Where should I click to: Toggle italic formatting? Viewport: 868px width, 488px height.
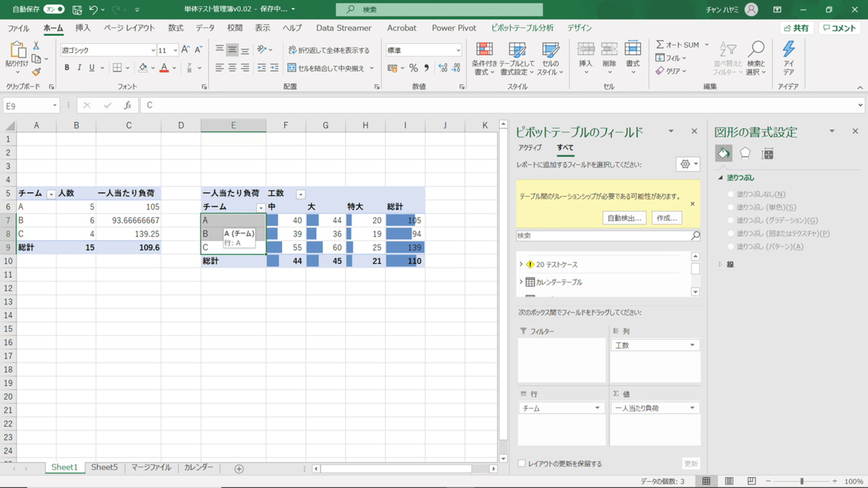pyautogui.click(x=79, y=68)
